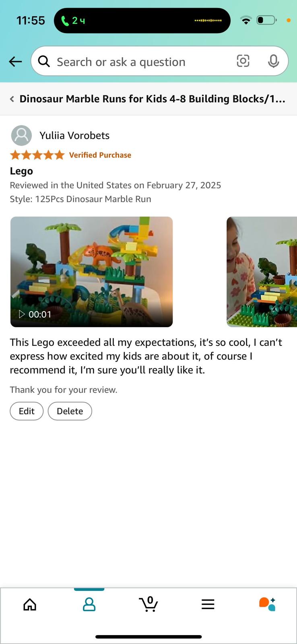
Task: Tap the ongoing call indicator pill
Action: [x=142, y=21]
